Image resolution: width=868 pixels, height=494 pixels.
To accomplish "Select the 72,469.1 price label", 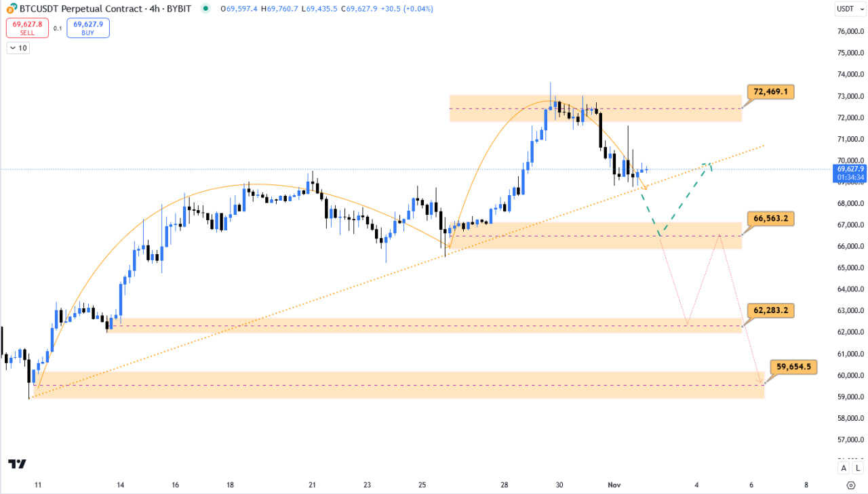I will [770, 91].
